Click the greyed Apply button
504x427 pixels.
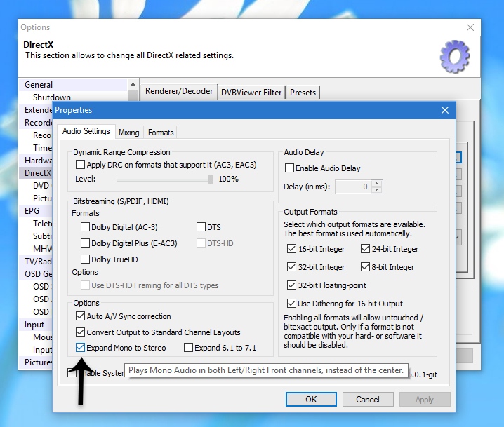point(425,400)
